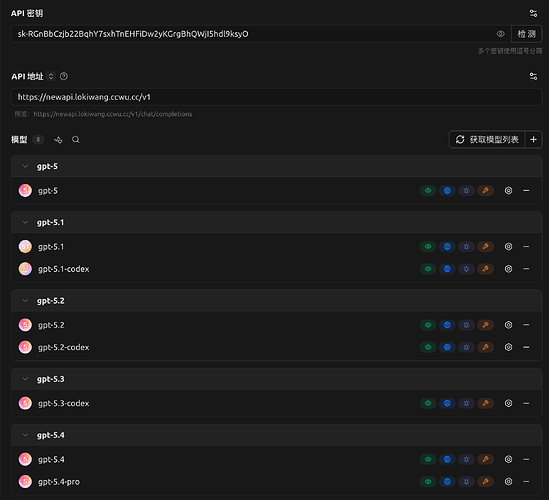Remove gpt-5.1-codex model with minus icon
The width and height of the screenshot is (549, 500).
click(x=526, y=269)
